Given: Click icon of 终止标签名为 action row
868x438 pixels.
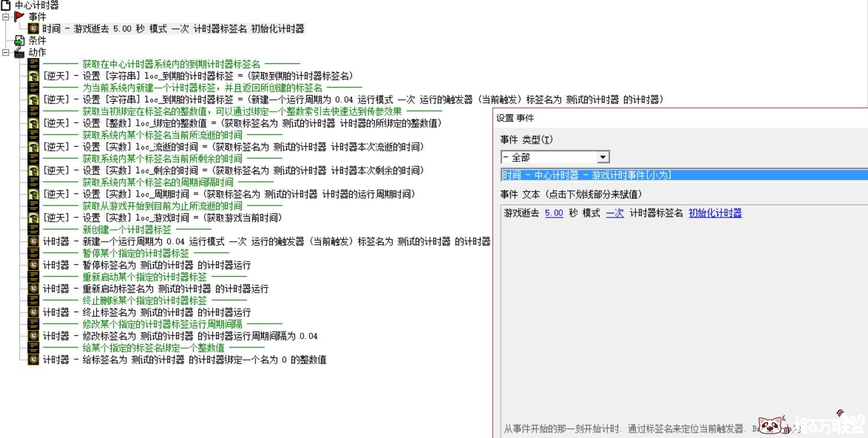Looking at the screenshot, I should pos(34,312).
